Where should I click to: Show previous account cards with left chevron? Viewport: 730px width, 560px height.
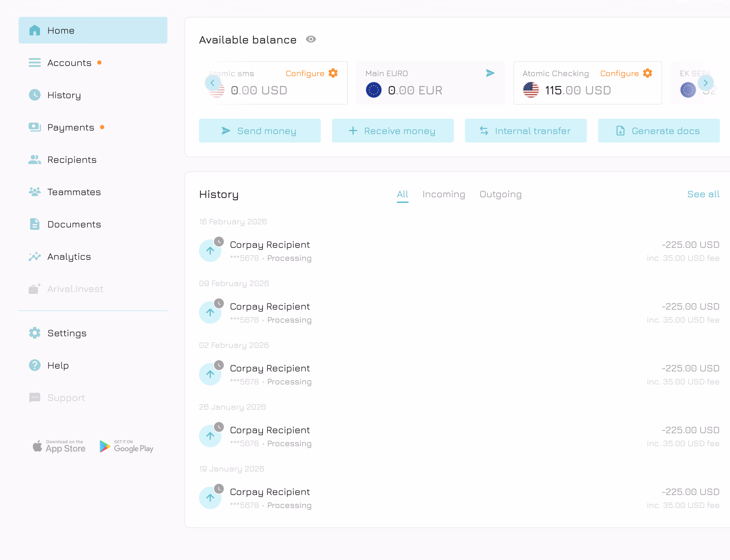(x=213, y=83)
